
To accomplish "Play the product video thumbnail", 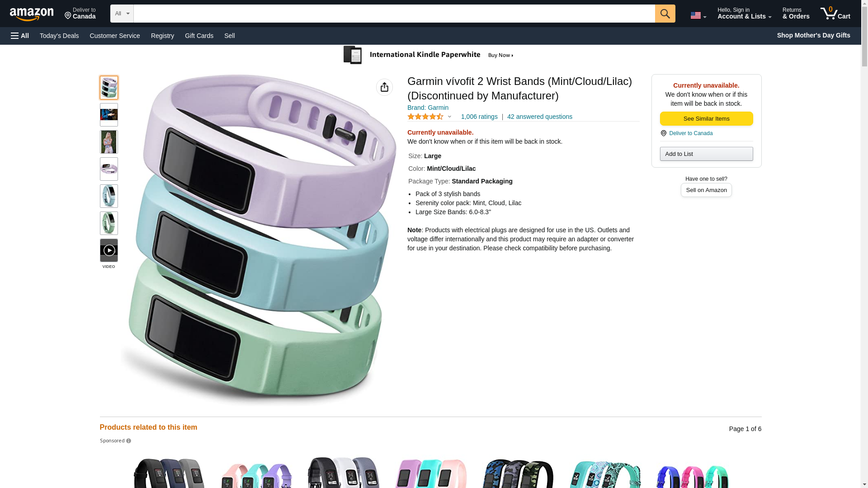I will (x=108, y=250).
